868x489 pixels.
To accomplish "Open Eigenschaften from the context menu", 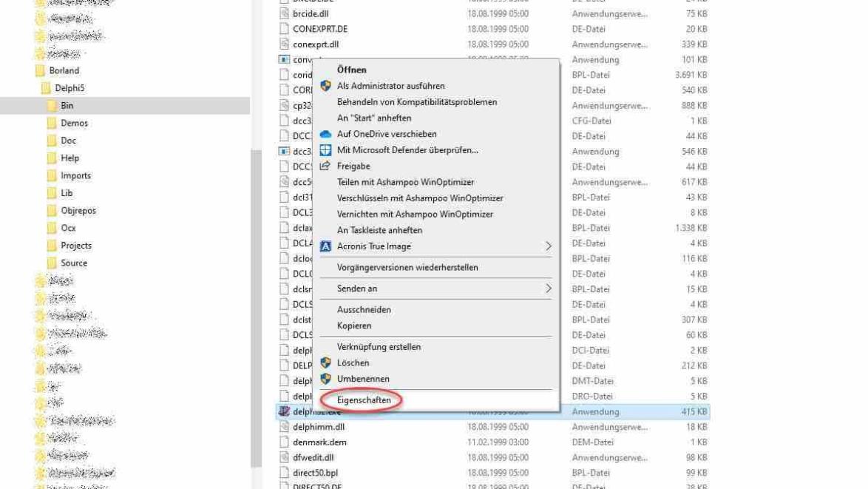I will click(x=364, y=399).
